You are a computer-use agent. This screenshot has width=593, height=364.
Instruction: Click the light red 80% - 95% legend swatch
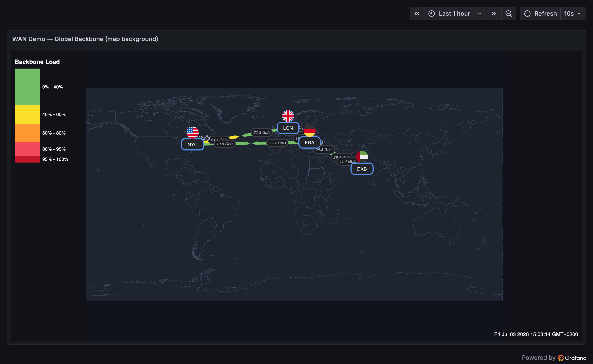click(28, 149)
